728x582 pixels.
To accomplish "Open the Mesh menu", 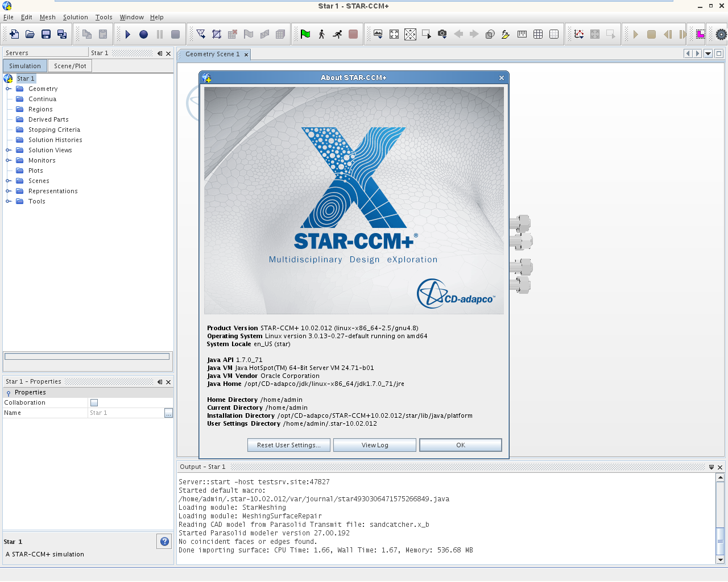I will click(x=48, y=17).
